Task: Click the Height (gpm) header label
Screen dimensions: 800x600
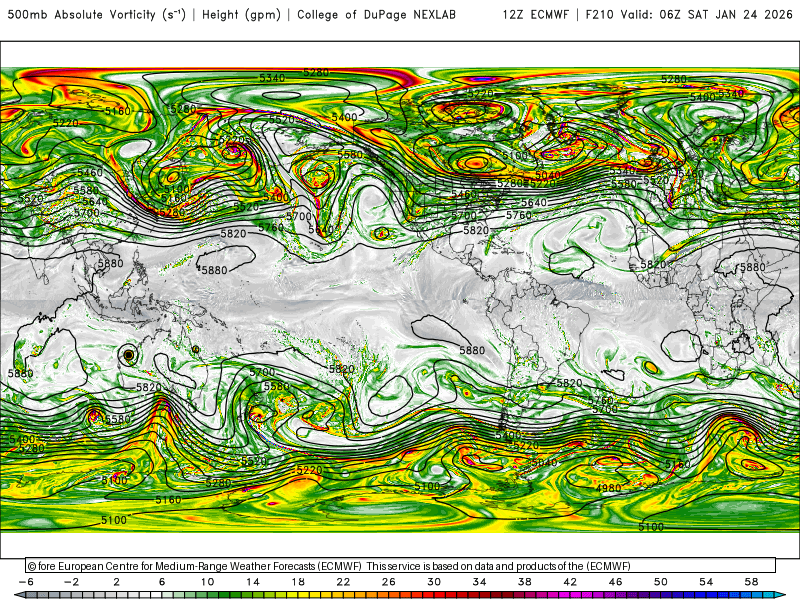Action: click(x=241, y=15)
